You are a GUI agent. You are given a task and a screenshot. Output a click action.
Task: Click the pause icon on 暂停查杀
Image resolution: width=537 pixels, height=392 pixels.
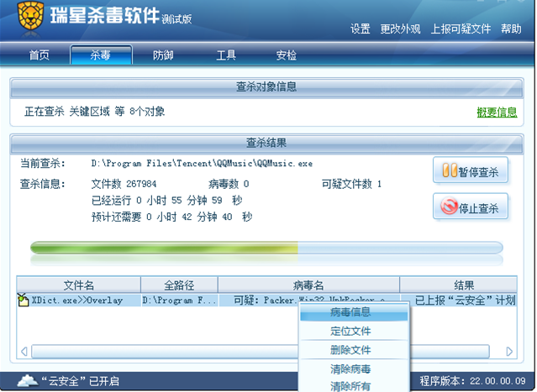pyautogui.click(x=450, y=170)
